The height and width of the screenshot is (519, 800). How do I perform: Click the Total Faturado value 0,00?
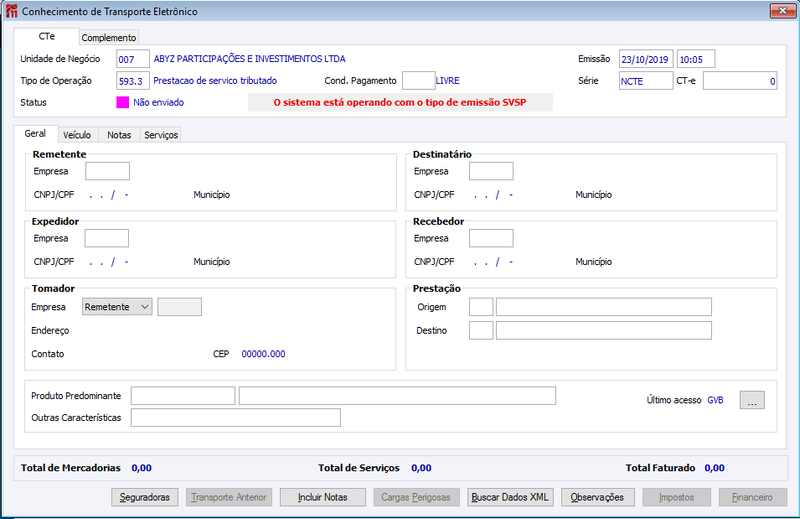click(x=714, y=468)
